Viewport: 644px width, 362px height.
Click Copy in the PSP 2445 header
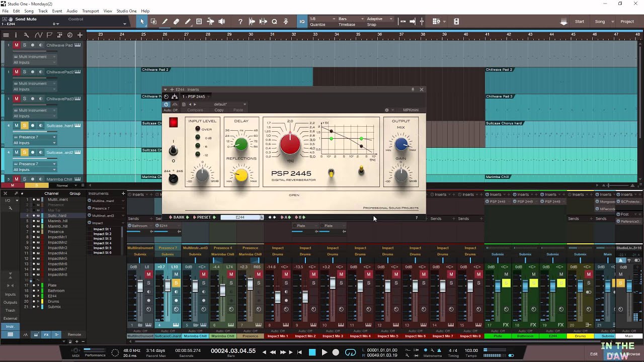pyautogui.click(x=219, y=110)
